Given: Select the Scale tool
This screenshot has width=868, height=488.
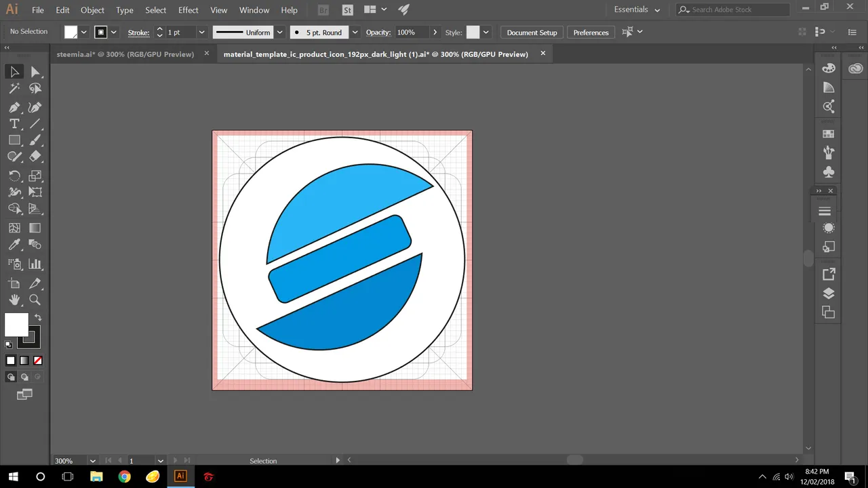Looking at the screenshot, I should point(35,176).
